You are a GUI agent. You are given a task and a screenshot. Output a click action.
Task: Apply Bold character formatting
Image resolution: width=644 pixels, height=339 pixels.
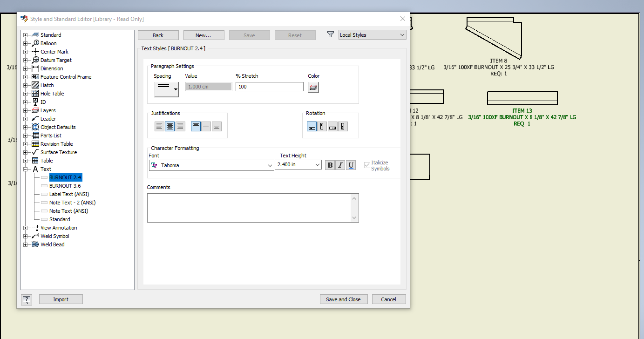[x=330, y=165]
